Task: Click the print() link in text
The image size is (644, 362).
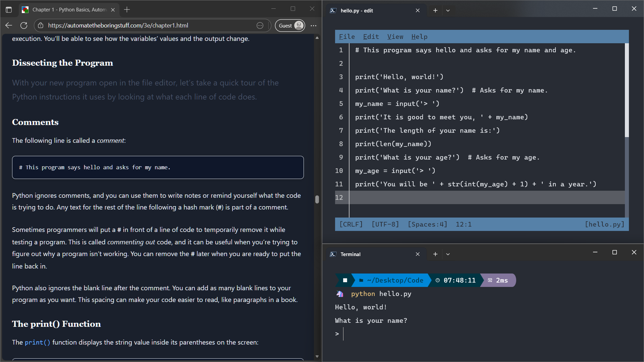Action: (37, 342)
